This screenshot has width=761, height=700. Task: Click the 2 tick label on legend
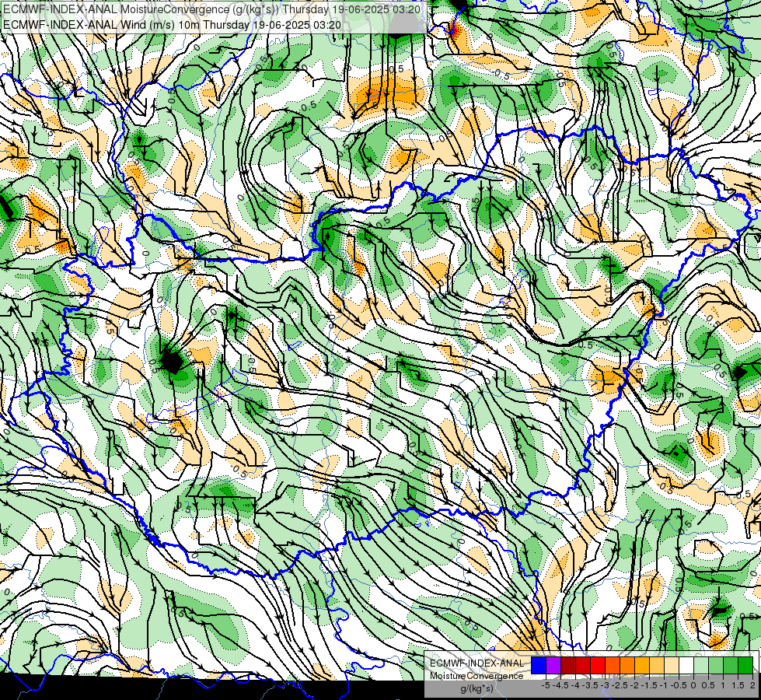point(752,685)
